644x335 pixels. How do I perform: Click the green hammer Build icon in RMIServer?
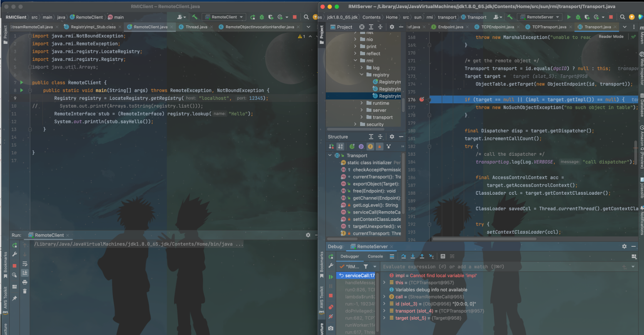click(510, 17)
